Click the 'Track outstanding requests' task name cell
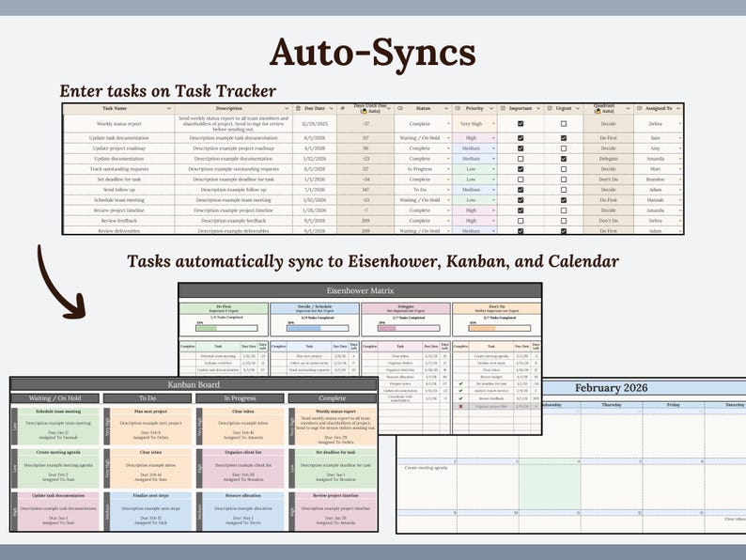This screenshot has height=560, width=746. (x=119, y=169)
